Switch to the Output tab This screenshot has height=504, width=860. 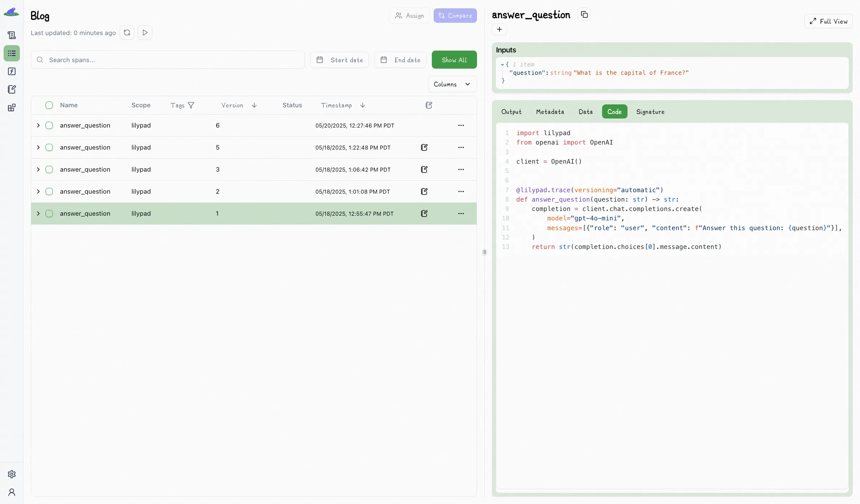511,112
